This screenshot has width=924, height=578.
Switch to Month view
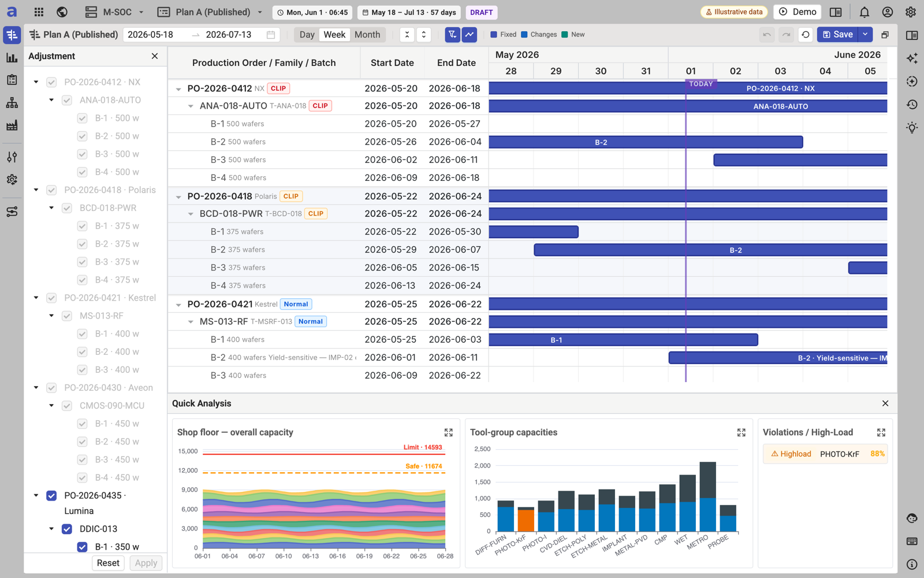coord(367,35)
